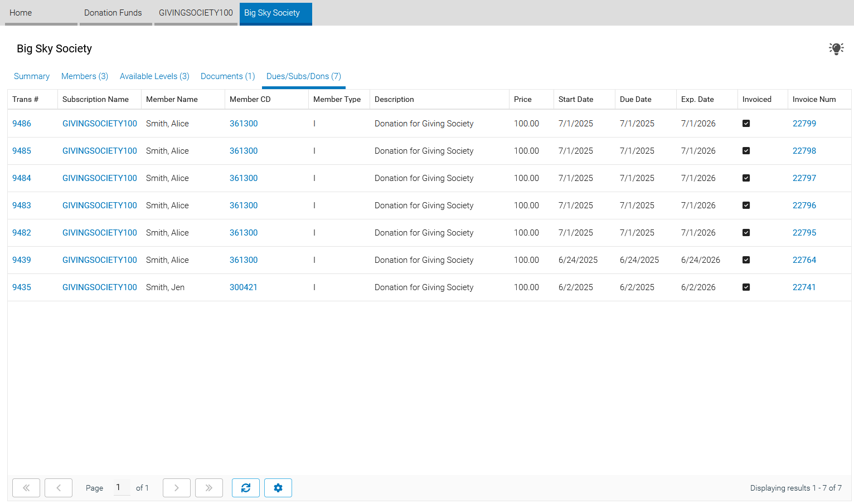Go to last page arrow button
This screenshot has width=854, height=504.
click(209, 488)
